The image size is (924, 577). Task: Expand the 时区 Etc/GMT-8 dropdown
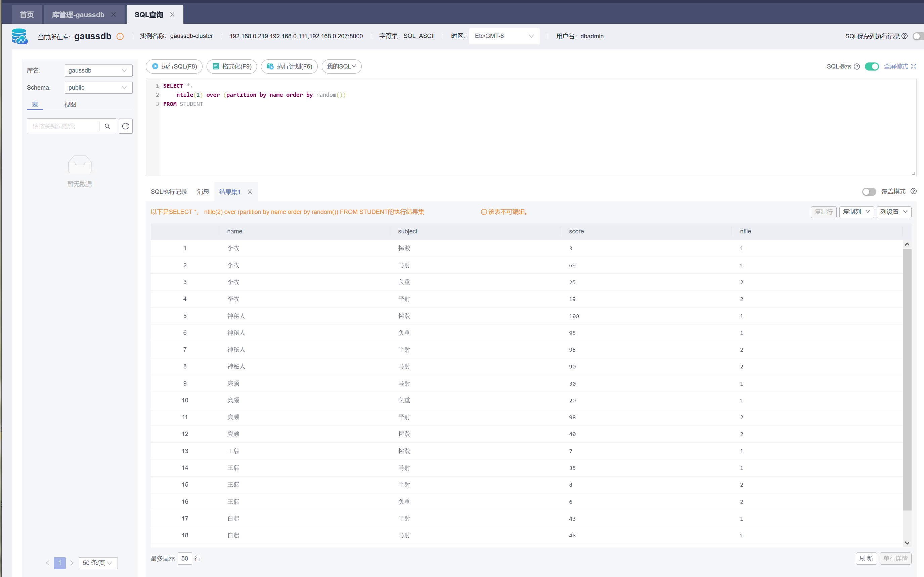[504, 36]
